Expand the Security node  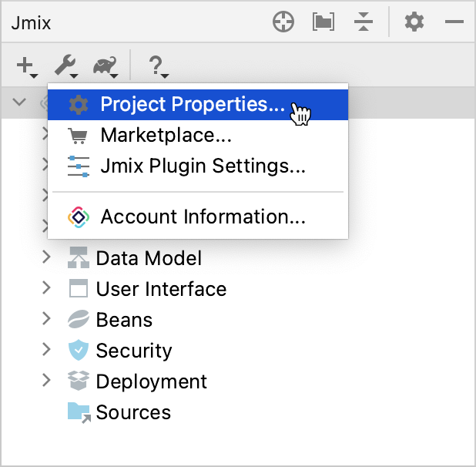[46, 349]
